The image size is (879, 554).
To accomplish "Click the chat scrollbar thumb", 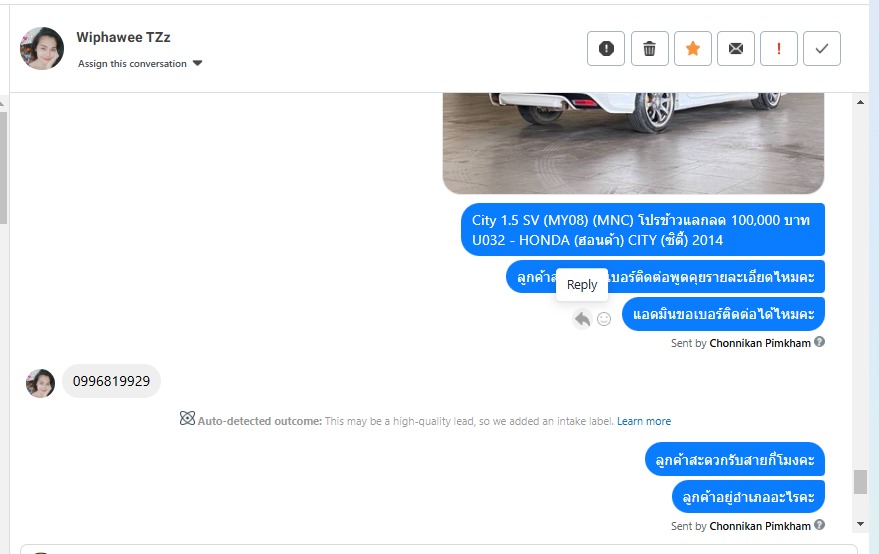I will tap(860, 482).
